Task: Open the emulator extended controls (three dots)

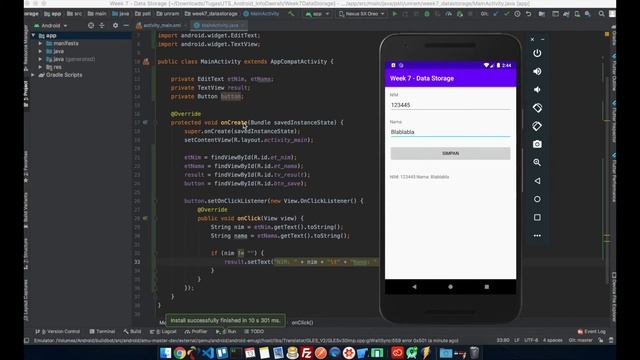Action: click(537, 236)
